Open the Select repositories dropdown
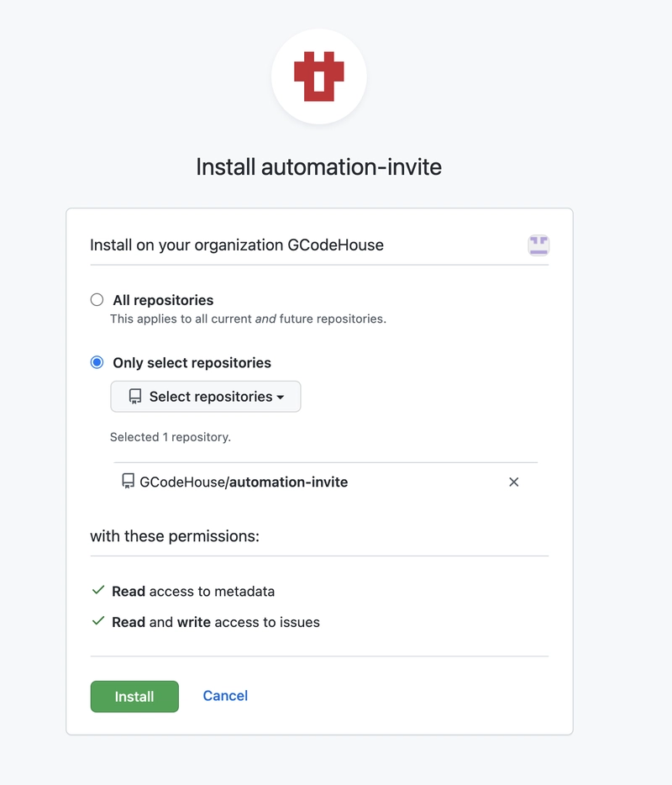The width and height of the screenshot is (672, 785). (206, 397)
